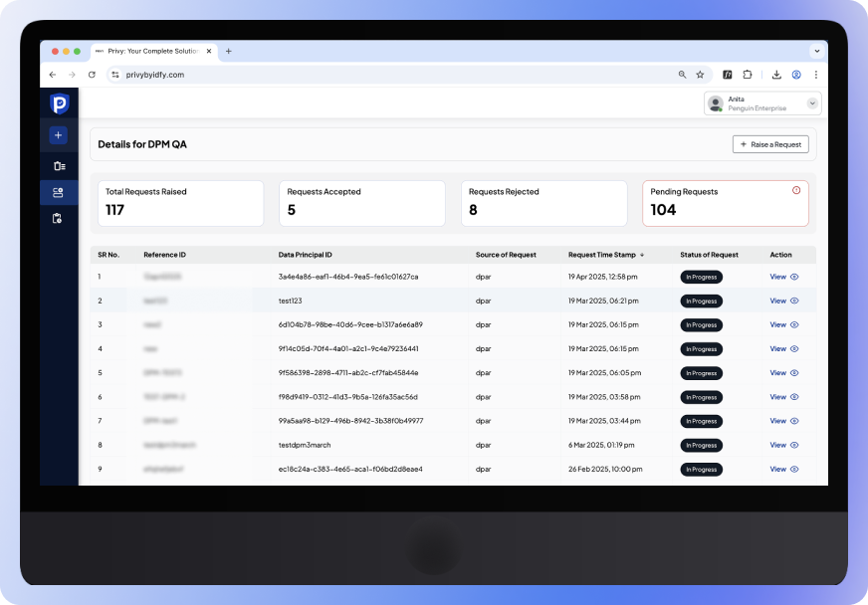Click the Privy logo in the sidebar

(58, 102)
